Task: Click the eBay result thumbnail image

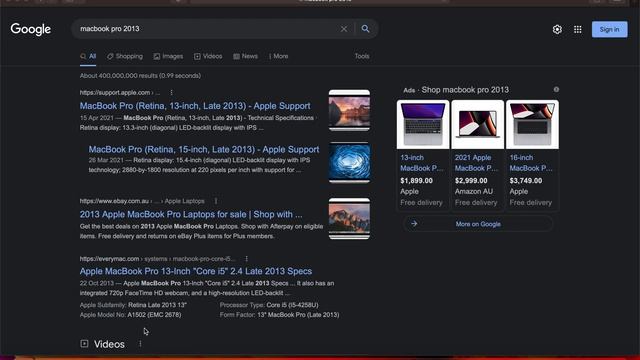Action: [349, 218]
